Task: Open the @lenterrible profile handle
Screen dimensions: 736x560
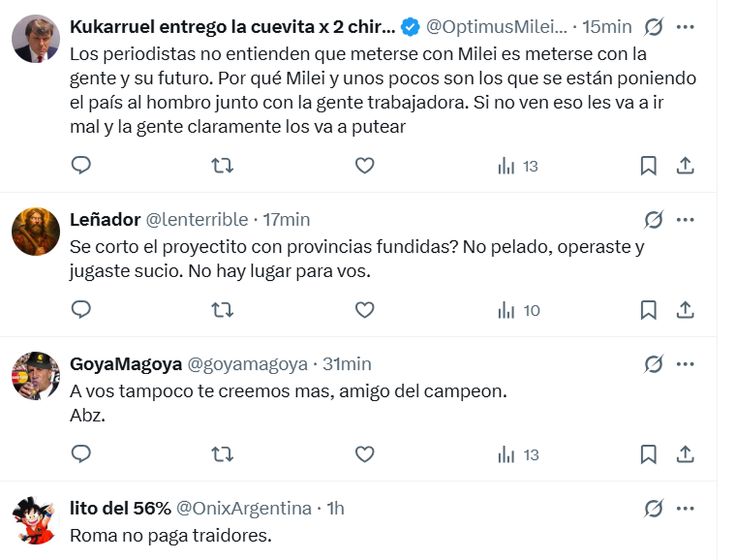Action: 197,220
